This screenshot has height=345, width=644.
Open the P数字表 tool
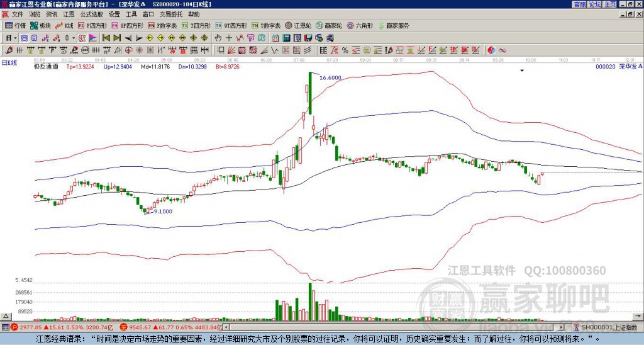click(x=163, y=25)
